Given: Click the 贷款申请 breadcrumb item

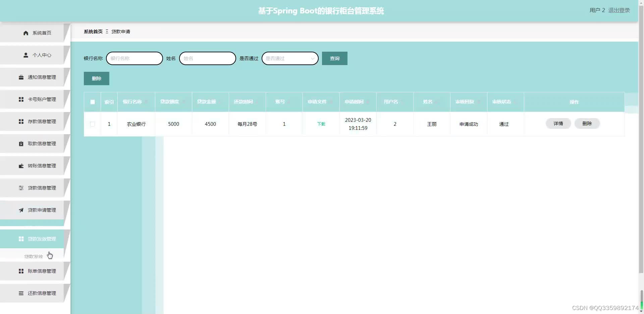Looking at the screenshot, I should [x=121, y=32].
